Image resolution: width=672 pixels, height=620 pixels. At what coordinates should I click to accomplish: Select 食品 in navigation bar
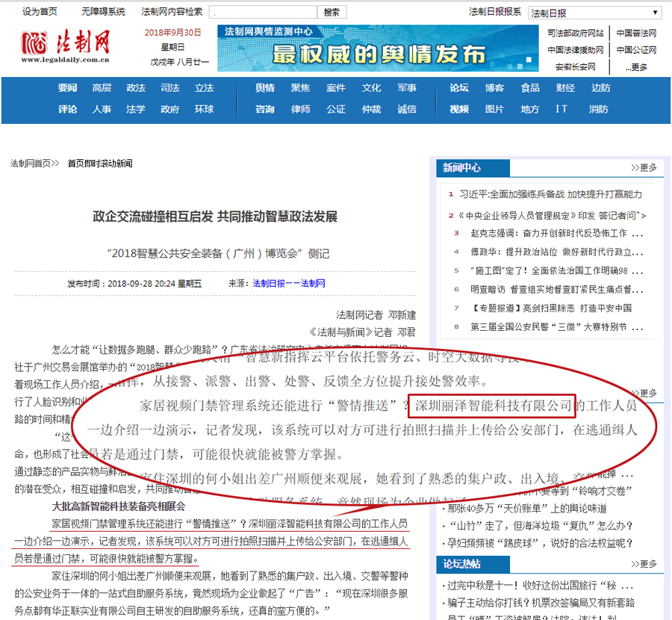pyautogui.click(x=530, y=88)
